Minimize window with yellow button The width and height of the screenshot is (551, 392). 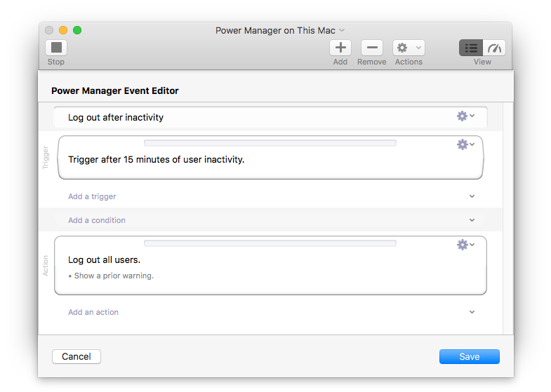point(63,30)
